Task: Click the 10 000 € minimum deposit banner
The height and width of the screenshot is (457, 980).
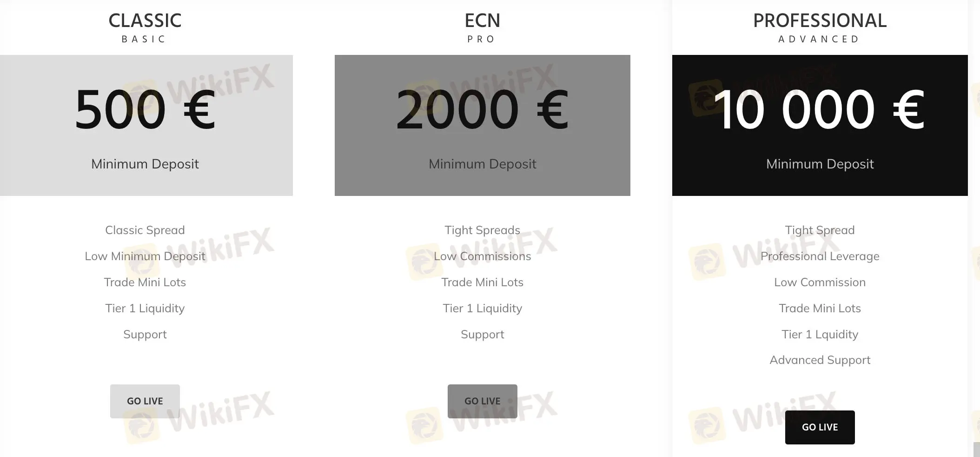Action: [x=820, y=126]
